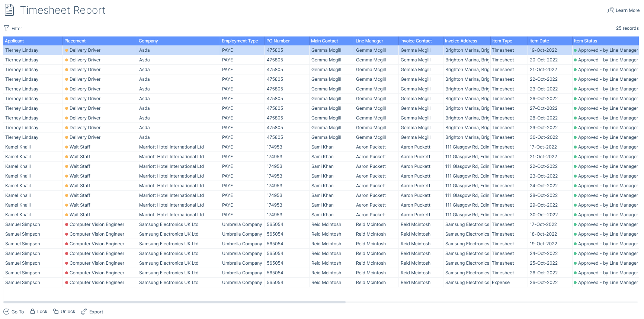This screenshot has height=319, width=644.
Task: Click the Go To button label
Action: [x=17, y=312]
